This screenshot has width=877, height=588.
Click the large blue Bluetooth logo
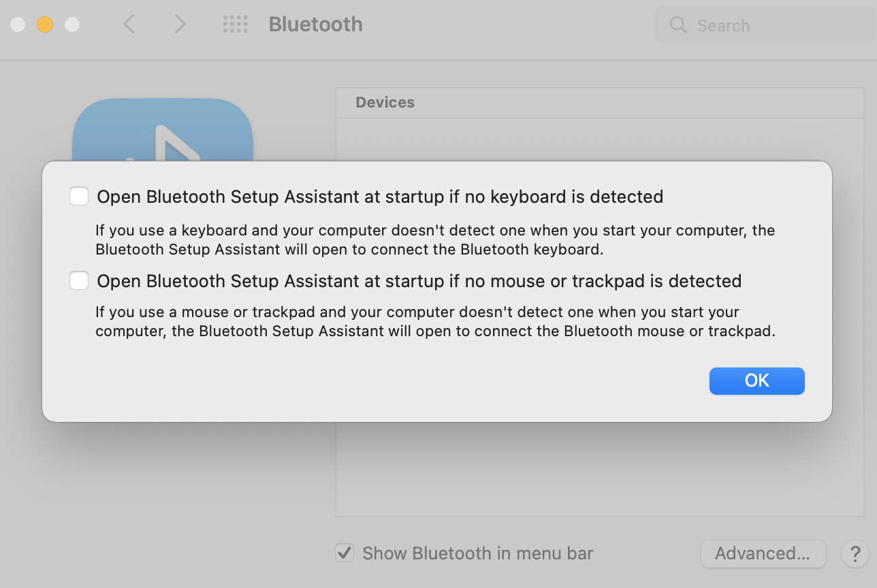coord(162,131)
